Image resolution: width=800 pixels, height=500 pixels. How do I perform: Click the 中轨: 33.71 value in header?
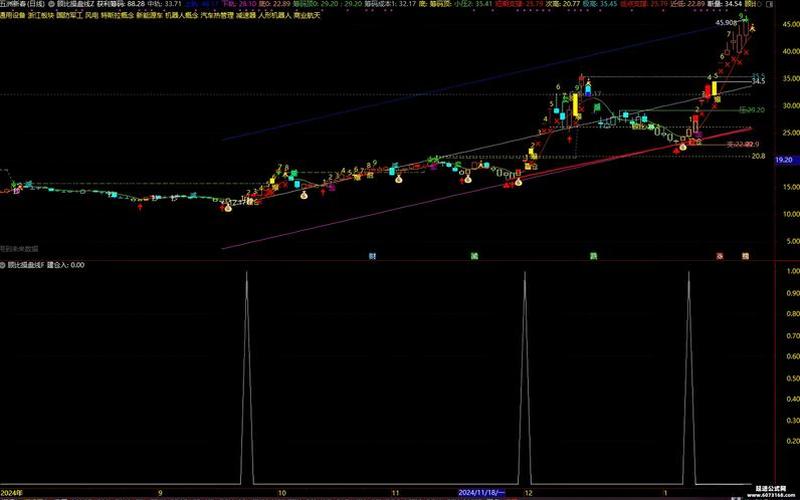coord(165,4)
